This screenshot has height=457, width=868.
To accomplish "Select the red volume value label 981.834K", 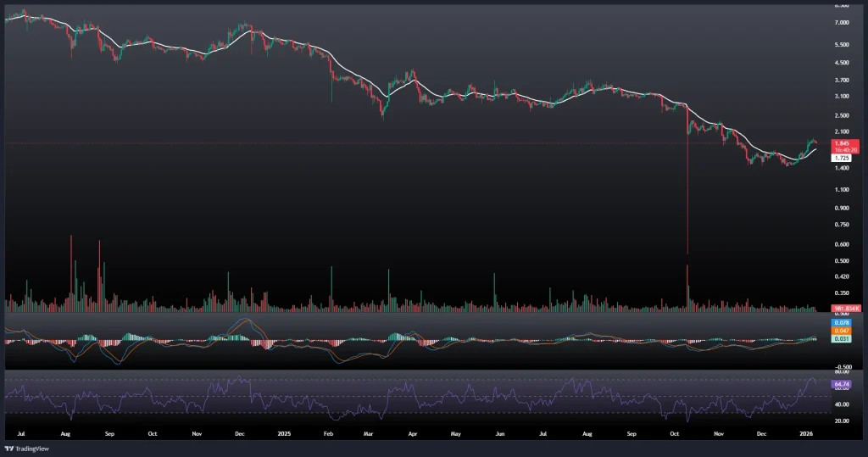I will click(x=846, y=308).
